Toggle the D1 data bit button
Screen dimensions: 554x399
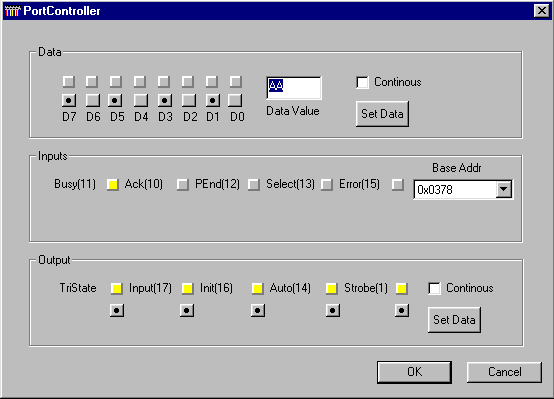(213, 100)
